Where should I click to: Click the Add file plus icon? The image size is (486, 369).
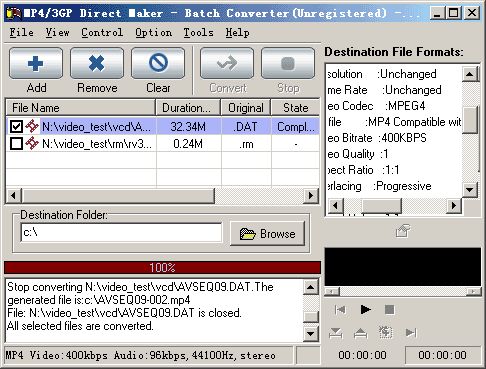click(x=36, y=63)
